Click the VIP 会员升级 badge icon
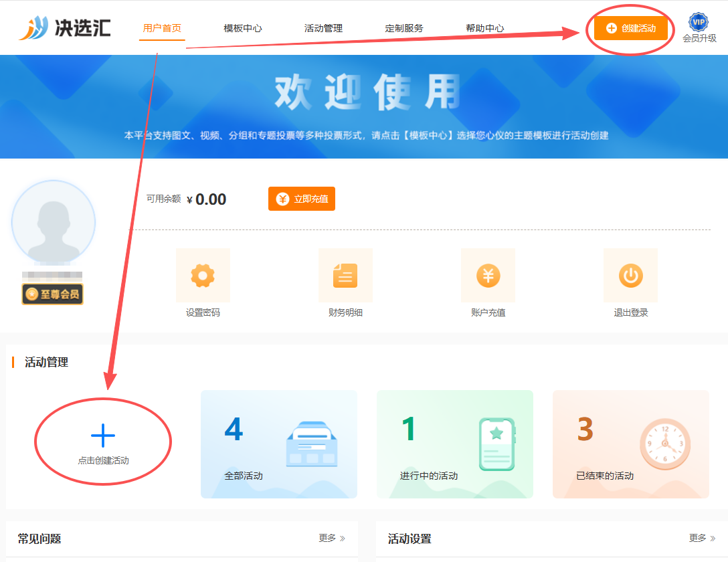 click(x=699, y=22)
